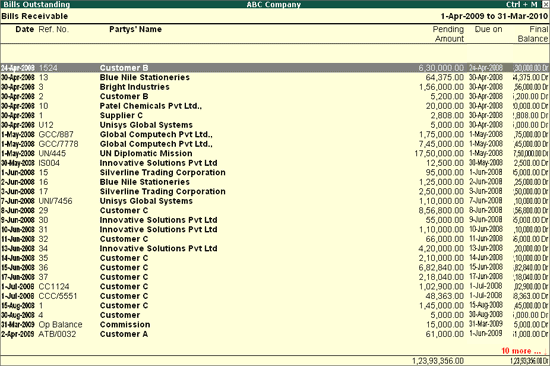Select the 'UN Diplomatic Mission' party name
Screen dimensions: 550x366
click(146, 153)
